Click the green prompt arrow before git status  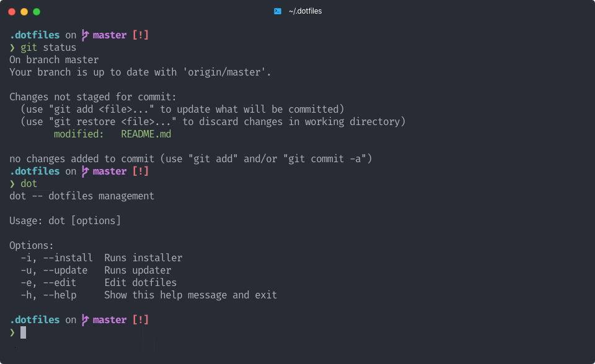[11, 47]
